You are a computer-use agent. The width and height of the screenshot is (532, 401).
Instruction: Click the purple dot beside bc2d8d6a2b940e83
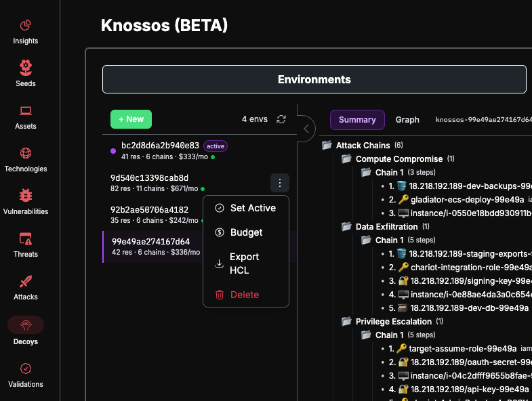point(113,151)
